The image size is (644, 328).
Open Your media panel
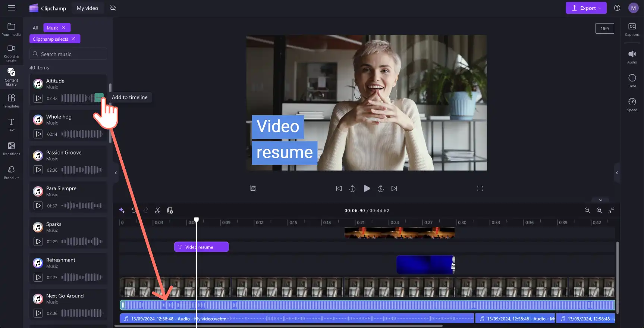[11, 29]
